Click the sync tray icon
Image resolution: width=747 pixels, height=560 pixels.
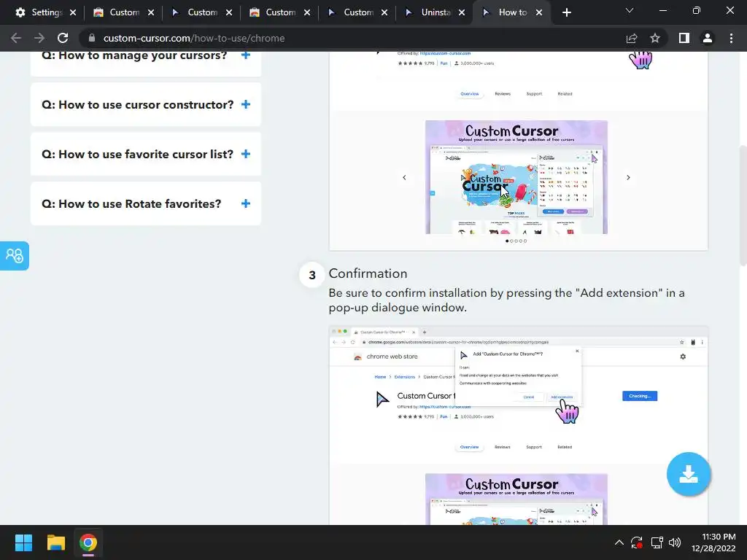pos(636,542)
